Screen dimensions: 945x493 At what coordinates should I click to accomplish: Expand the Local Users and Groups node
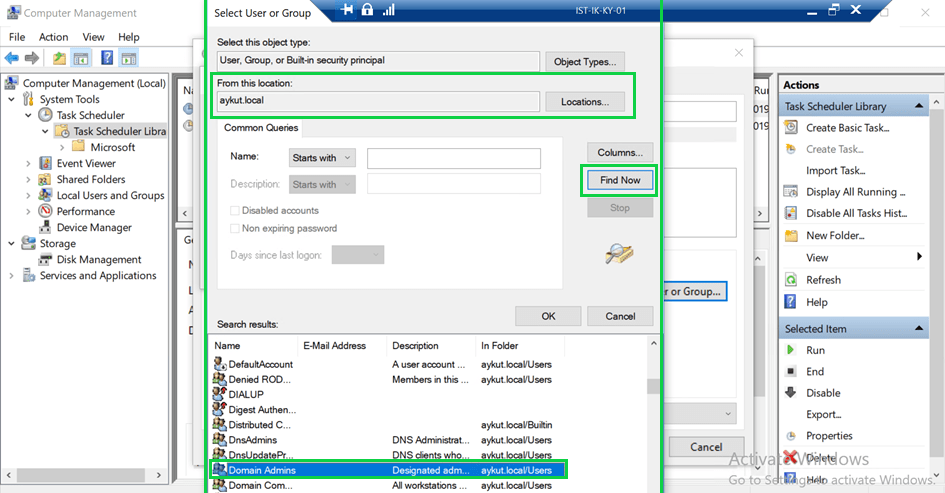[x=28, y=196]
